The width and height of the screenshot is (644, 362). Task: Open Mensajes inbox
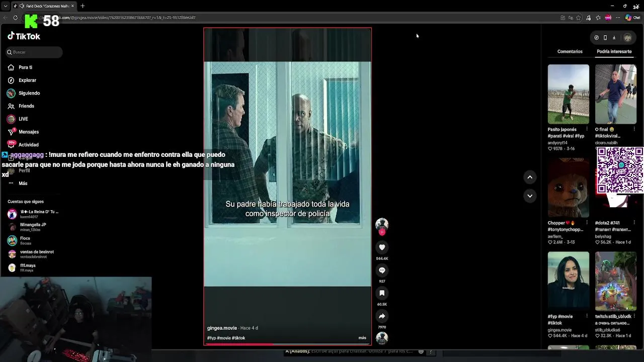28,132
